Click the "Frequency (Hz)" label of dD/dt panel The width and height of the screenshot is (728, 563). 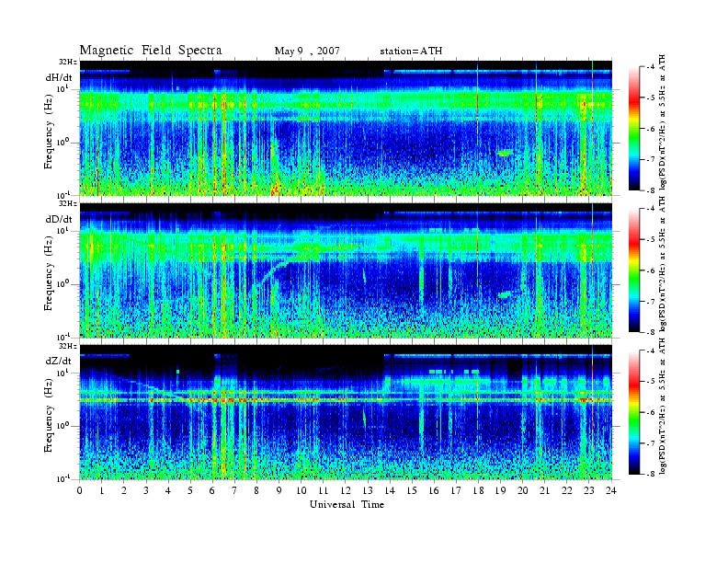[x=49, y=274]
